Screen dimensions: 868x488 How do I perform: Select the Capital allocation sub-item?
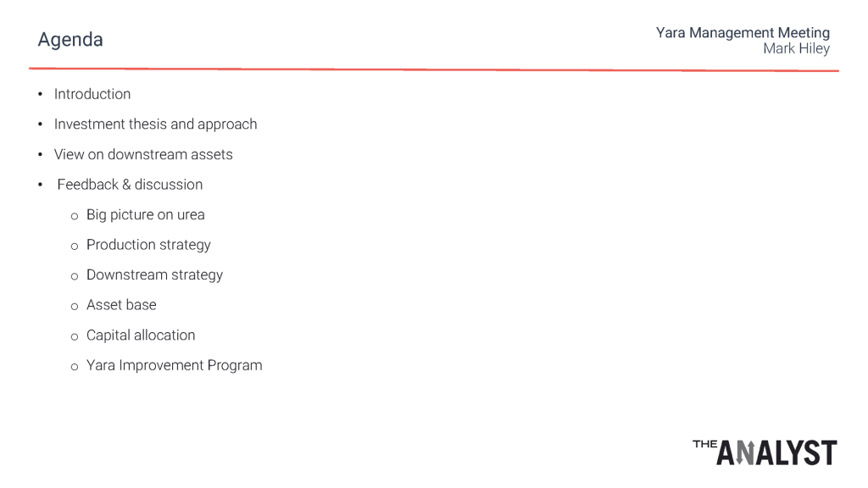coord(141,335)
